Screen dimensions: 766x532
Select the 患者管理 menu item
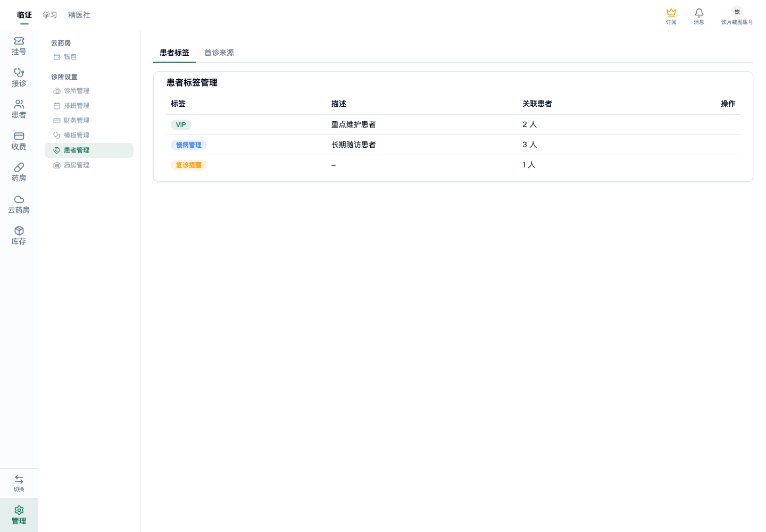[x=89, y=150]
